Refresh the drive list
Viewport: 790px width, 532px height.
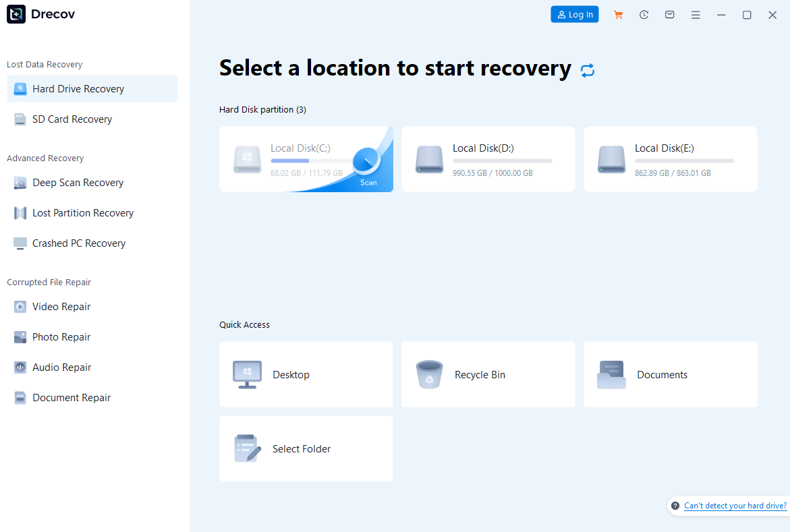click(587, 69)
